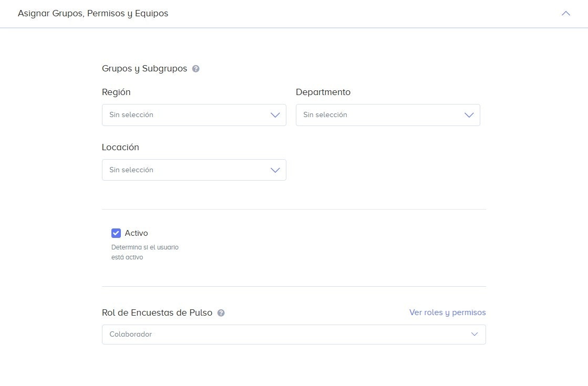The height and width of the screenshot is (386, 588).
Task: Click help icon beside Rol de Encuestas de Pulso
Action: point(221,313)
